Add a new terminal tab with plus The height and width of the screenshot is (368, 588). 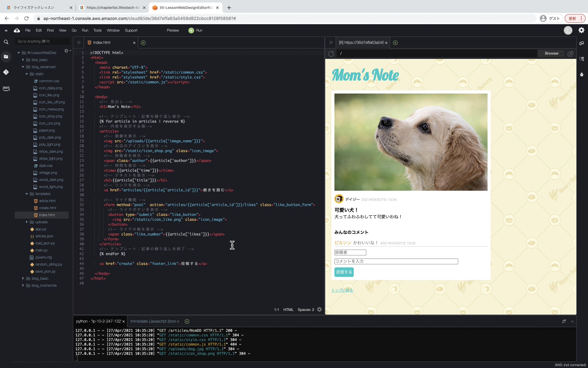point(187,322)
